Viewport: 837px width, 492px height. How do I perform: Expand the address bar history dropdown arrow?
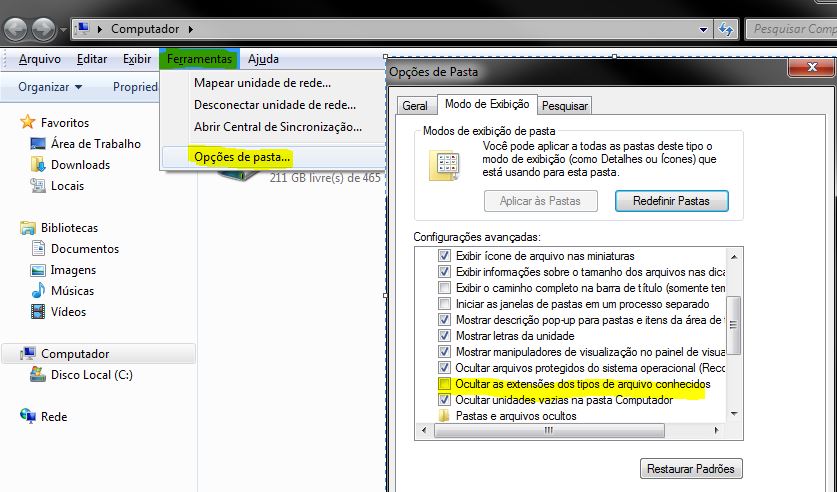tap(704, 29)
